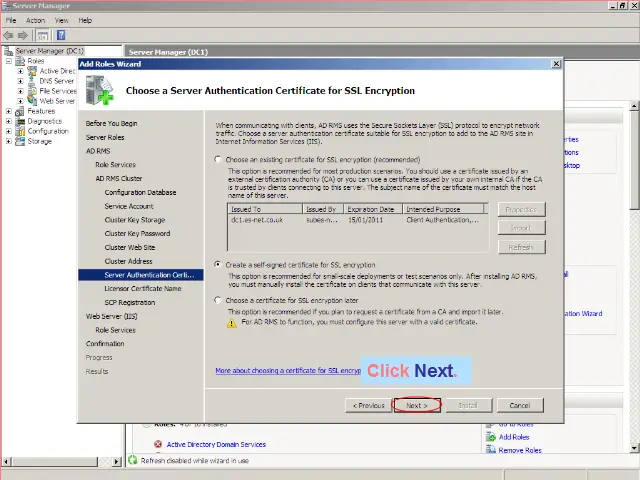Go to the Confirmation wizard step

[x=105, y=344]
